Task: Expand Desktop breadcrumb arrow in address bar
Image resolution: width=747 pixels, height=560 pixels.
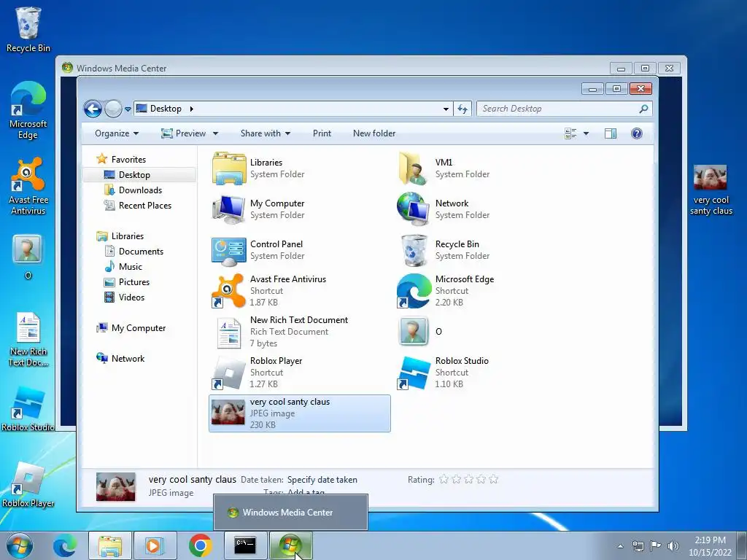Action: [192, 109]
